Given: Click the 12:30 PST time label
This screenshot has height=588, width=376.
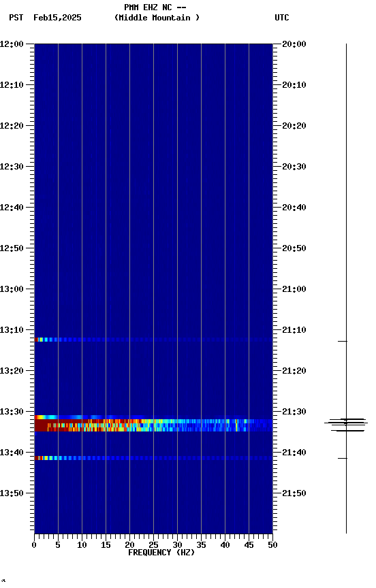Looking at the screenshot, I should (x=12, y=167).
